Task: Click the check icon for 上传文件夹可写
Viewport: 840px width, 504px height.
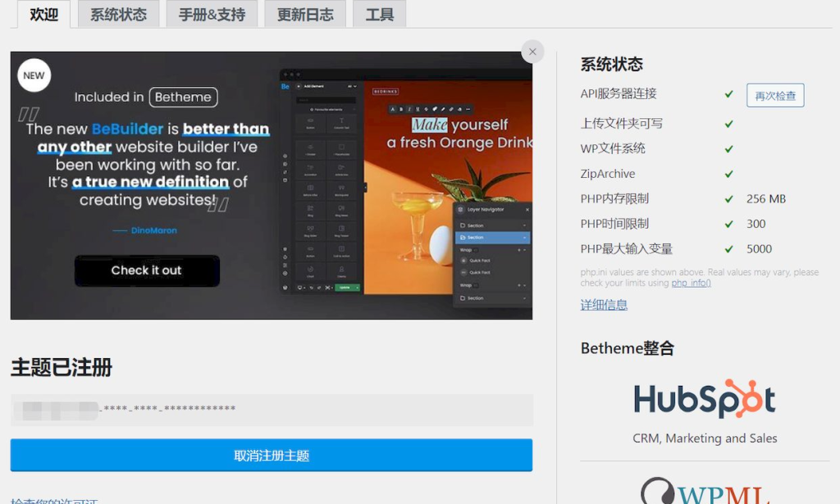Action: click(728, 124)
